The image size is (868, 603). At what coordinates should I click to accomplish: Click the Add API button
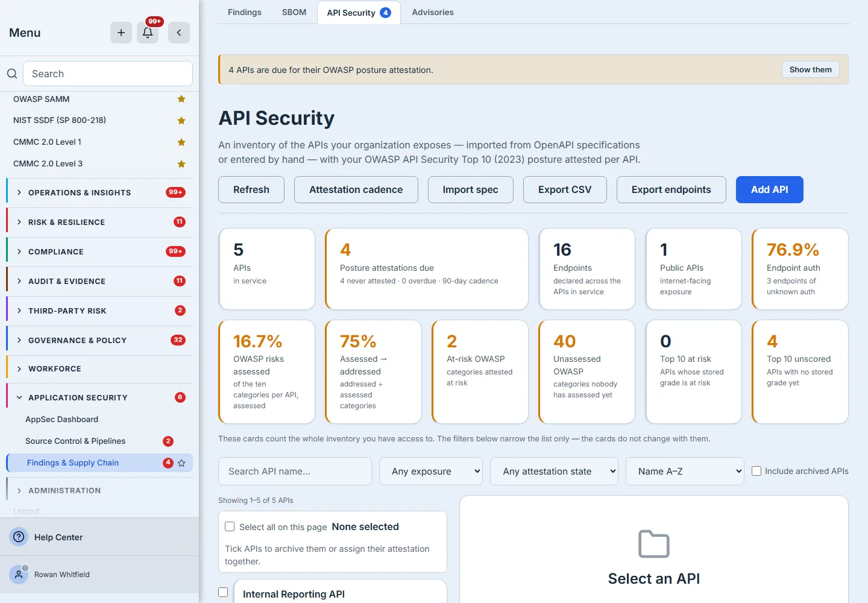(x=770, y=189)
